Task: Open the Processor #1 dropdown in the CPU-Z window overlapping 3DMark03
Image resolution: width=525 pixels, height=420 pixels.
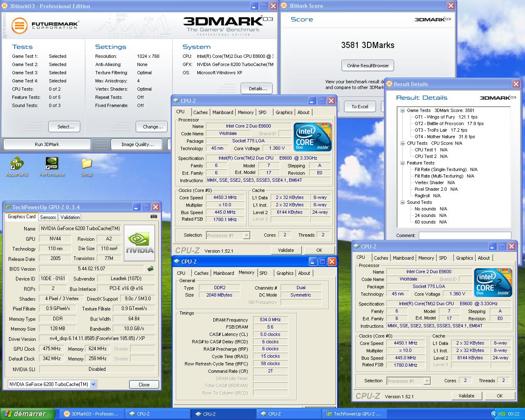Action: click(247, 235)
